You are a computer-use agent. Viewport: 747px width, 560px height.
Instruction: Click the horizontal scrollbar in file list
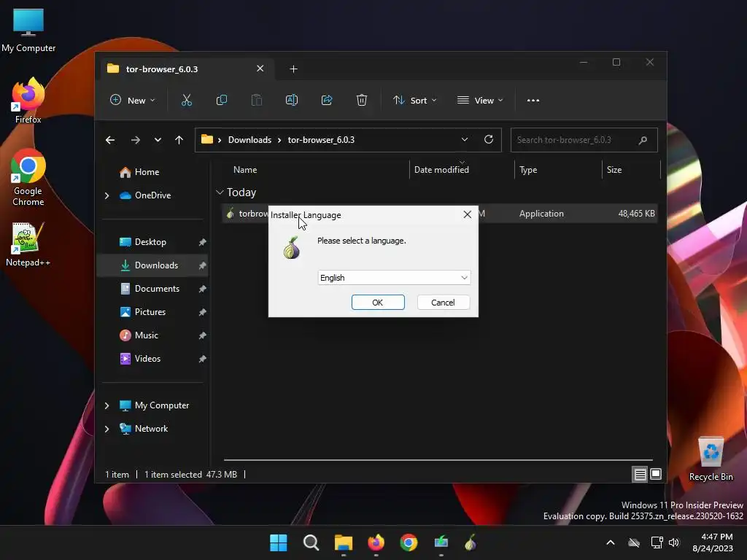pyautogui.click(x=438, y=460)
